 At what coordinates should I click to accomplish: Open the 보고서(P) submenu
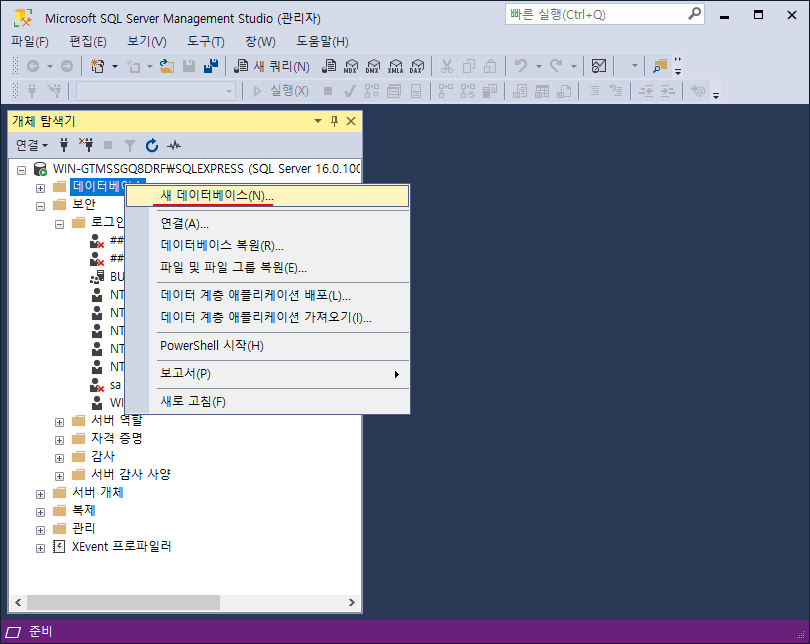tap(268, 373)
